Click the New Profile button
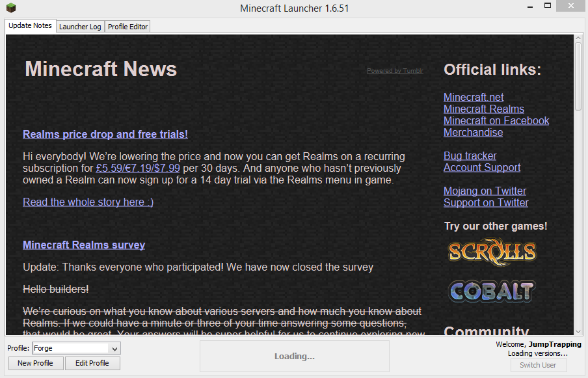The image size is (588, 378). 35,364
